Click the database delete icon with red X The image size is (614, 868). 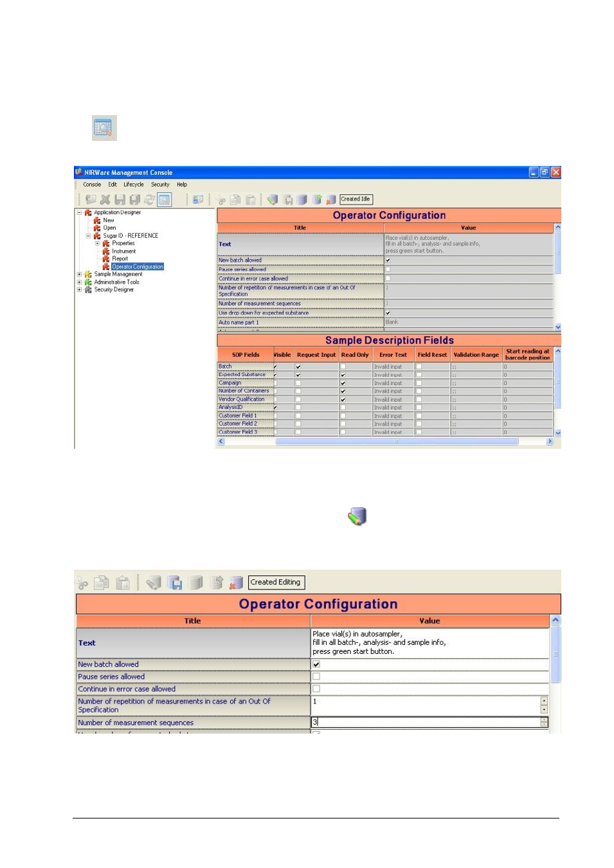pos(236,583)
